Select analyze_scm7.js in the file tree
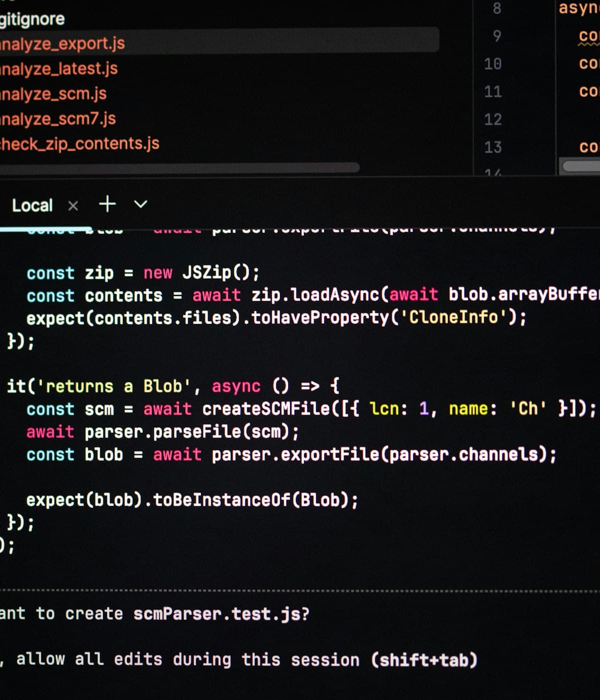 pyautogui.click(x=57, y=118)
